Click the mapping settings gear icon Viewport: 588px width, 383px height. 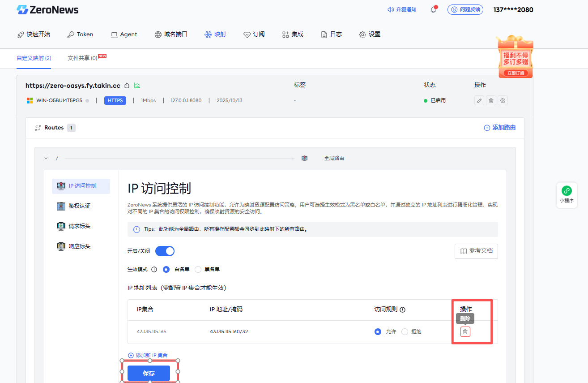tap(503, 101)
